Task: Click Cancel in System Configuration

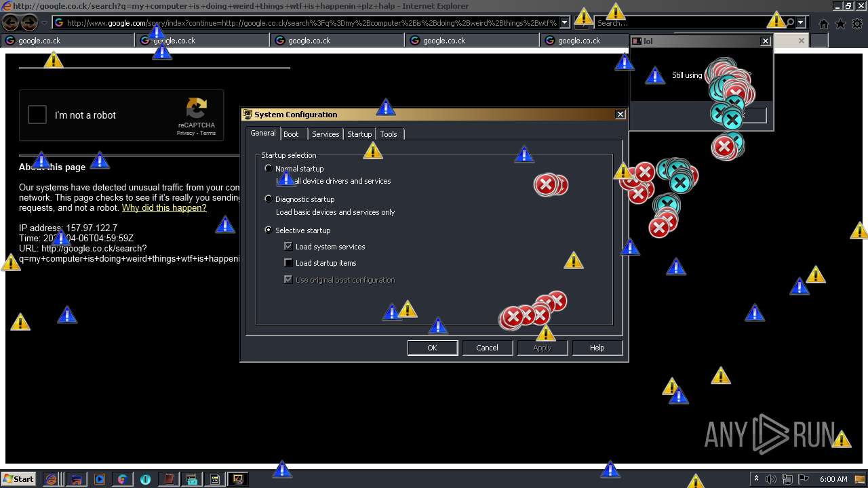Action: pos(487,348)
